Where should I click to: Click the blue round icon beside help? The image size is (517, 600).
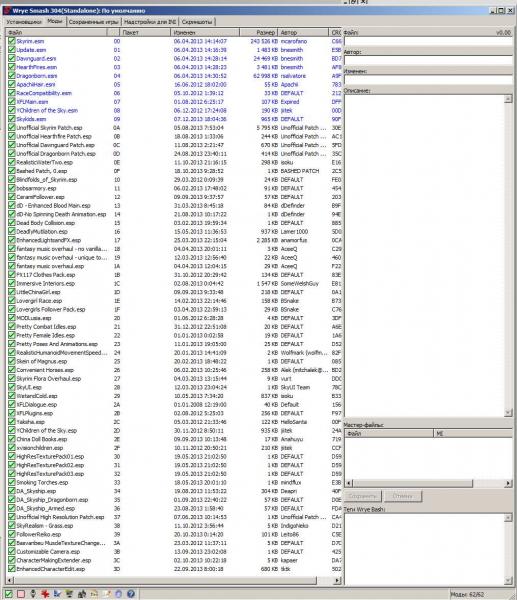click(119, 594)
